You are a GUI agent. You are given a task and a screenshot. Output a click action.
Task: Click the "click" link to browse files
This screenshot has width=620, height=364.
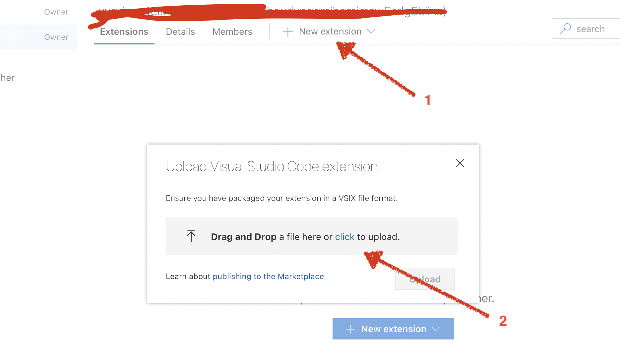pos(344,237)
